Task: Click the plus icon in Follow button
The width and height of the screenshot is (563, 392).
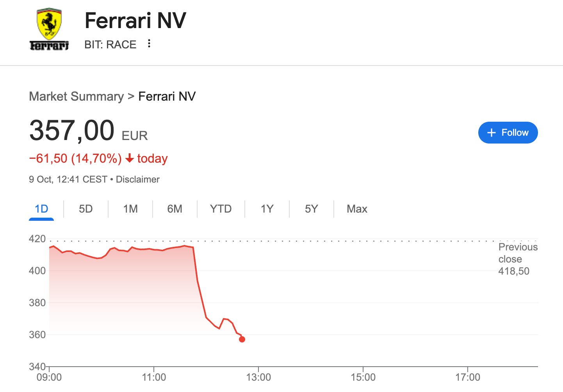Action: click(492, 133)
